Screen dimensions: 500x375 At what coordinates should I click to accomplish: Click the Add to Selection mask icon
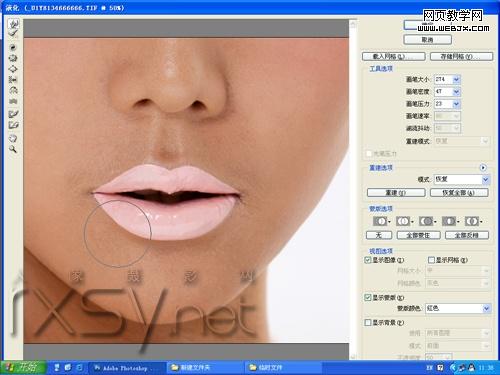click(404, 221)
